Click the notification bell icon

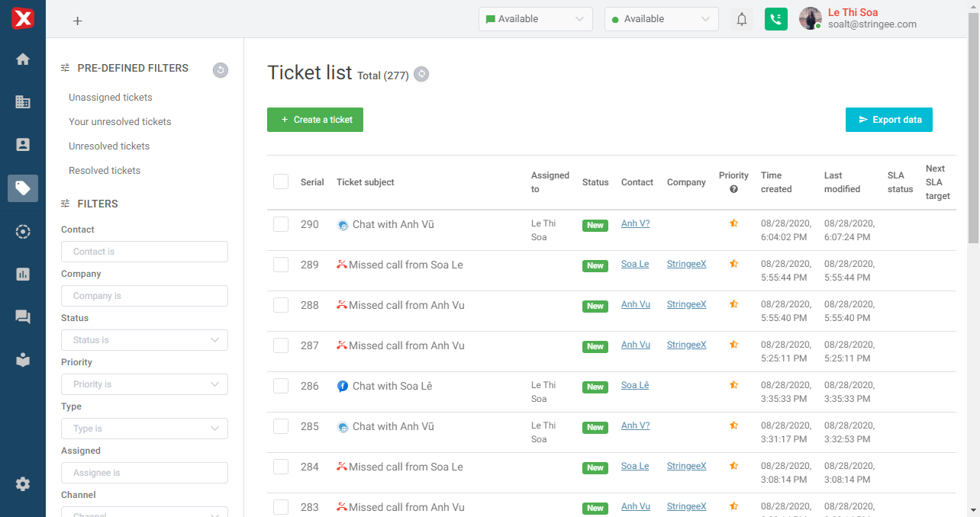741,19
